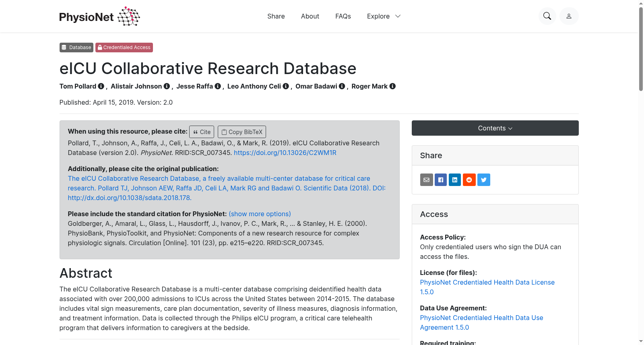This screenshot has height=345, width=644.
Task: Share via email icon
Action: pos(427,180)
